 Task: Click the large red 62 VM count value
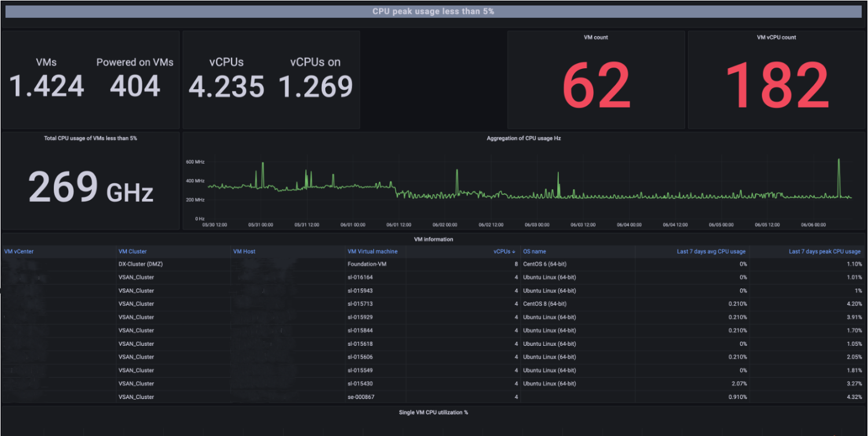tap(596, 86)
